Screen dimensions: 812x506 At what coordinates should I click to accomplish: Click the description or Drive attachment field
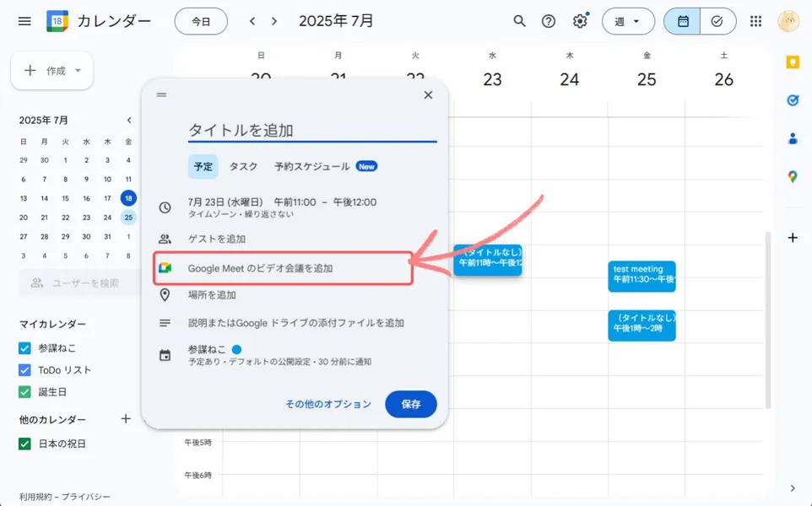pos(296,323)
